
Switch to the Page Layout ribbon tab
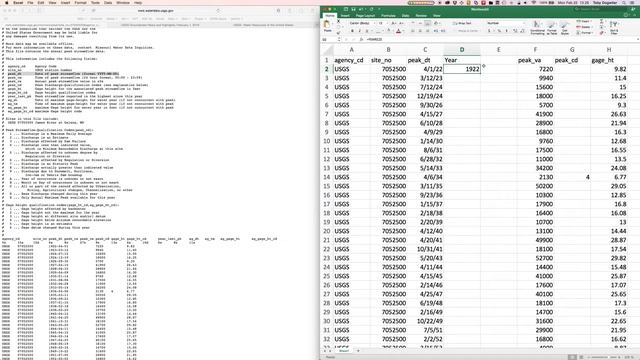click(365, 16)
